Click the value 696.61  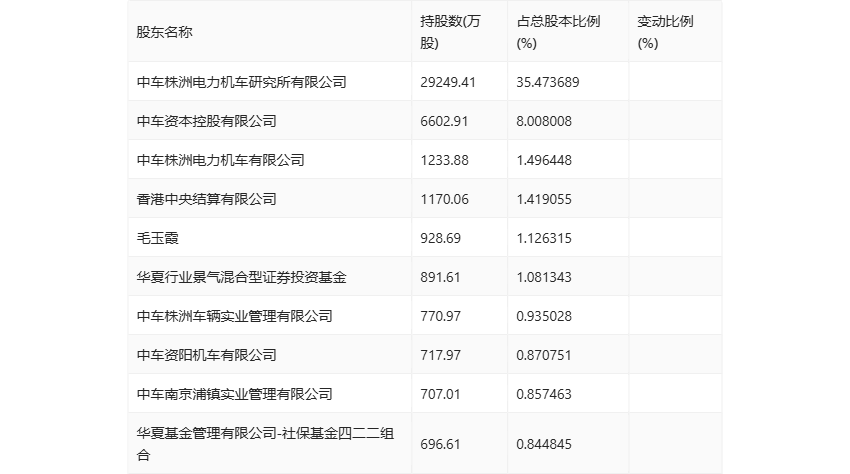click(x=440, y=444)
